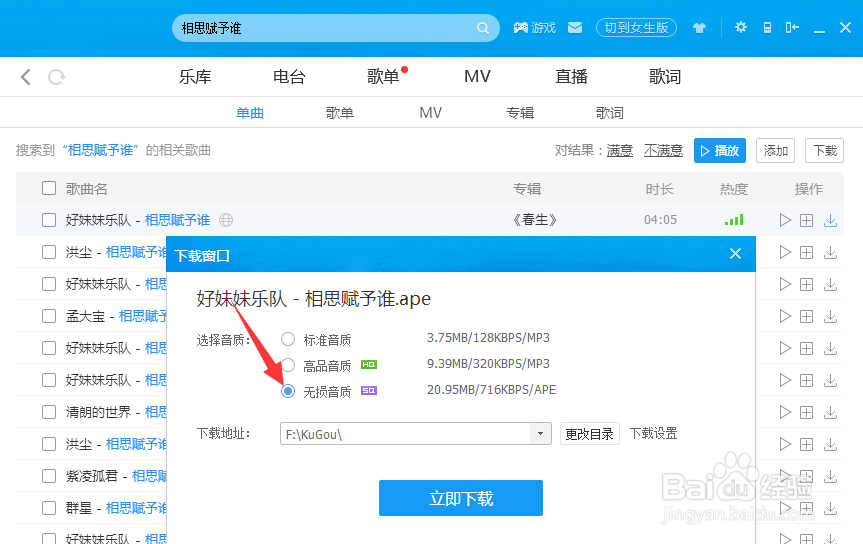Select 无损音质 radio option

tap(288, 390)
